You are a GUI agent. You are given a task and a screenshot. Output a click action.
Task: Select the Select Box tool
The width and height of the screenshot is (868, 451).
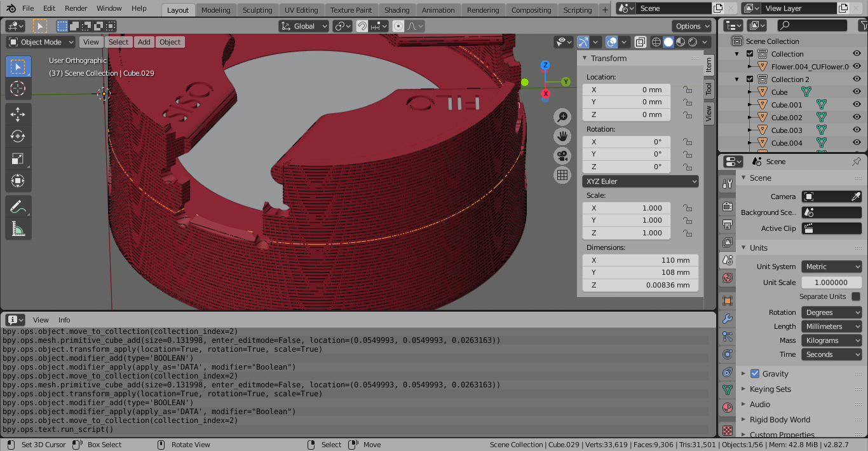pyautogui.click(x=18, y=67)
